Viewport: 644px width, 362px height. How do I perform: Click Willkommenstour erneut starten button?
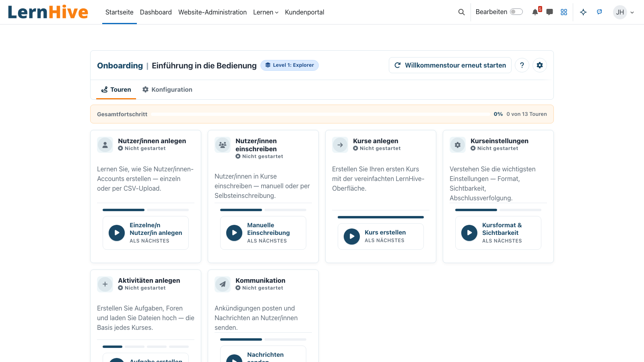click(450, 65)
